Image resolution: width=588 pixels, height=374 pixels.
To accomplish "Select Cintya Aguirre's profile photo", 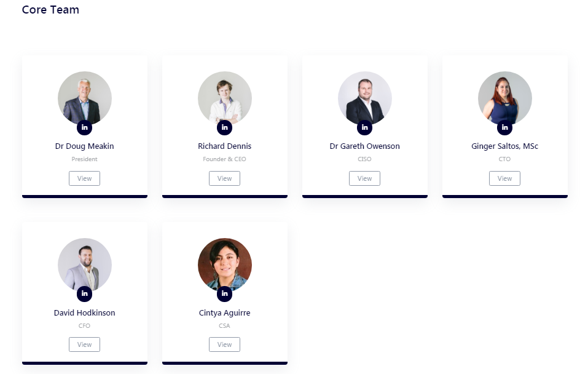I will coord(225,265).
